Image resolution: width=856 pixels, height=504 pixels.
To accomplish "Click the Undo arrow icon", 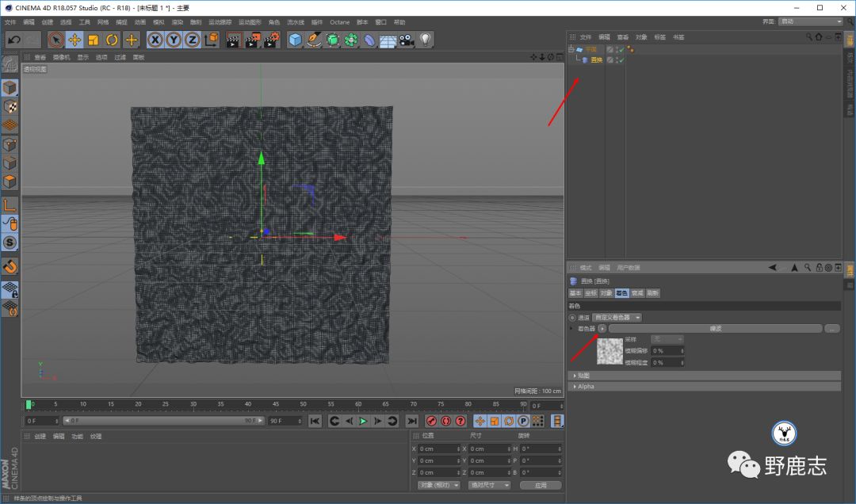I will click(x=13, y=40).
